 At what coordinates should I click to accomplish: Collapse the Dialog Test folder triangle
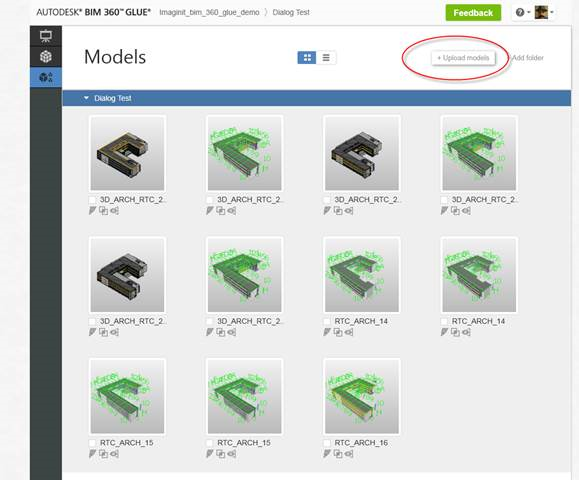tap(86, 98)
